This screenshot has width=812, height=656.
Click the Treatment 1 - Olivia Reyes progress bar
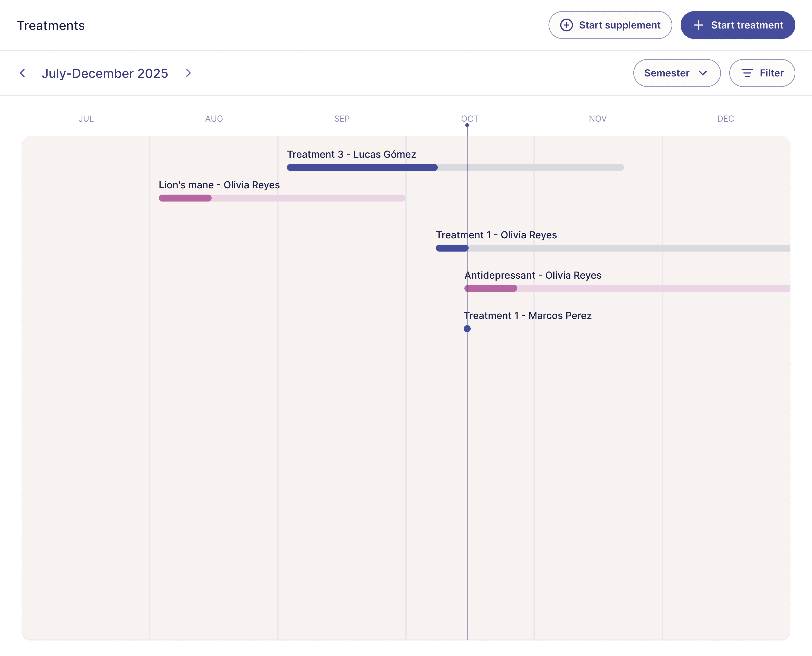[612, 248]
